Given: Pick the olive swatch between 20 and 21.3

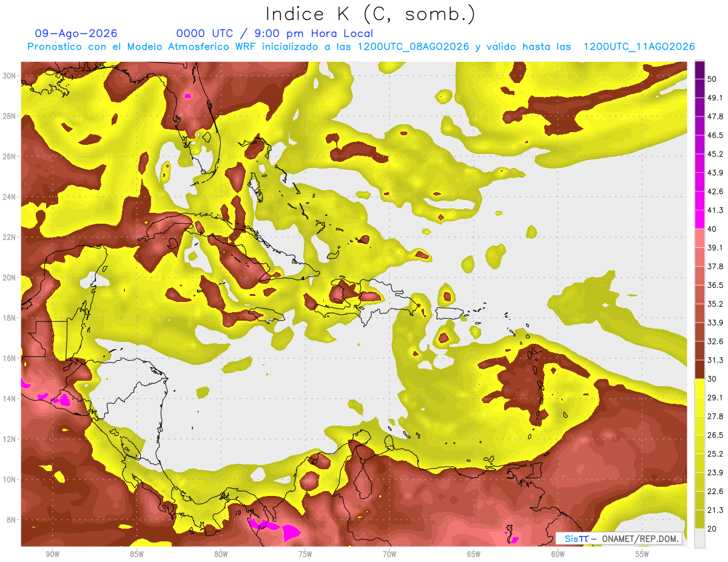Looking at the screenshot, I should (x=699, y=520).
